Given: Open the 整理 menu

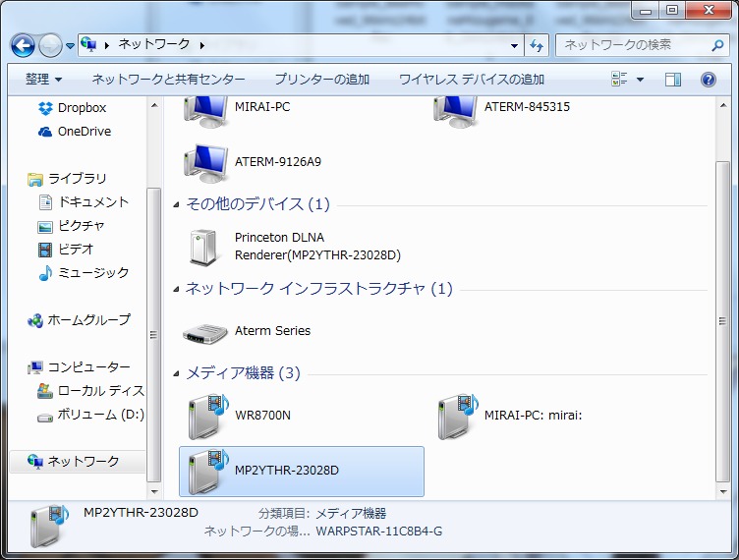Looking at the screenshot, I should click(44, 80).
